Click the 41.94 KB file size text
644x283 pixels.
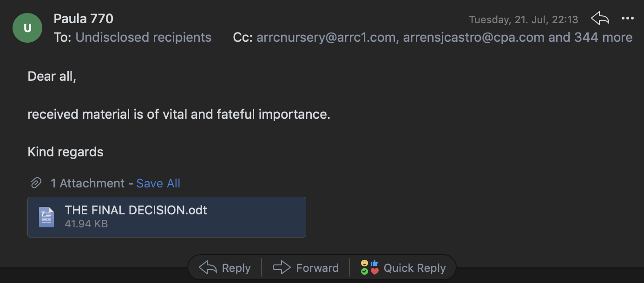(x=86, y=224)
